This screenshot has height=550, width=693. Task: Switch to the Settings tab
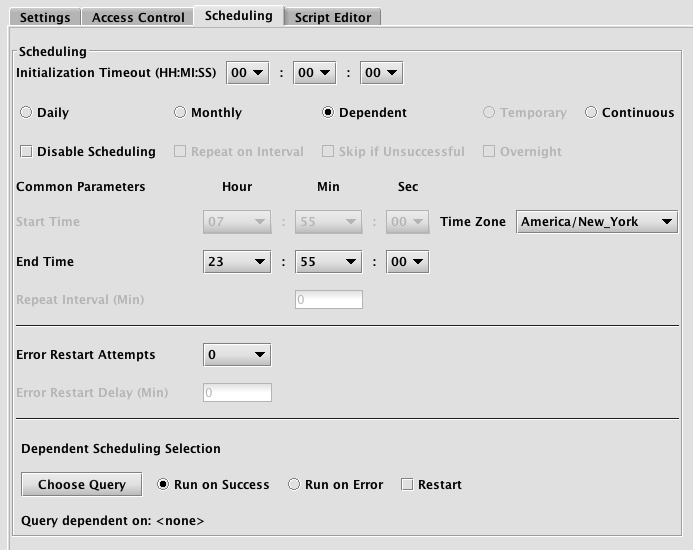45,17
